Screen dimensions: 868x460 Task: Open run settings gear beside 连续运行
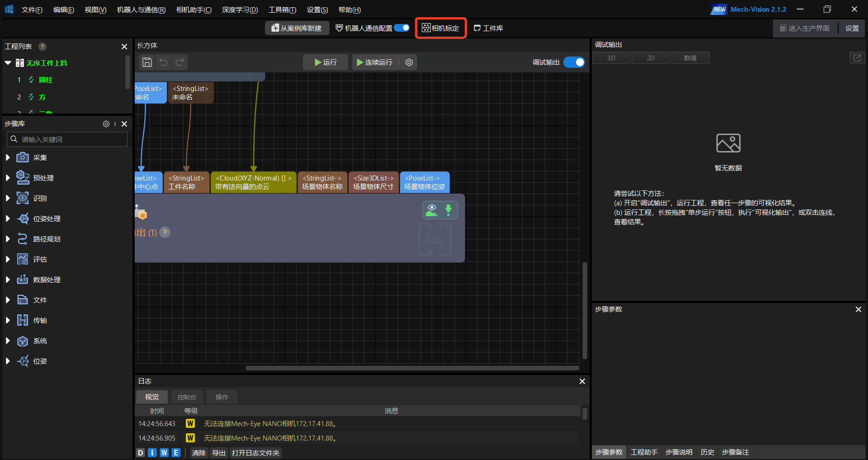coord(409,62)
